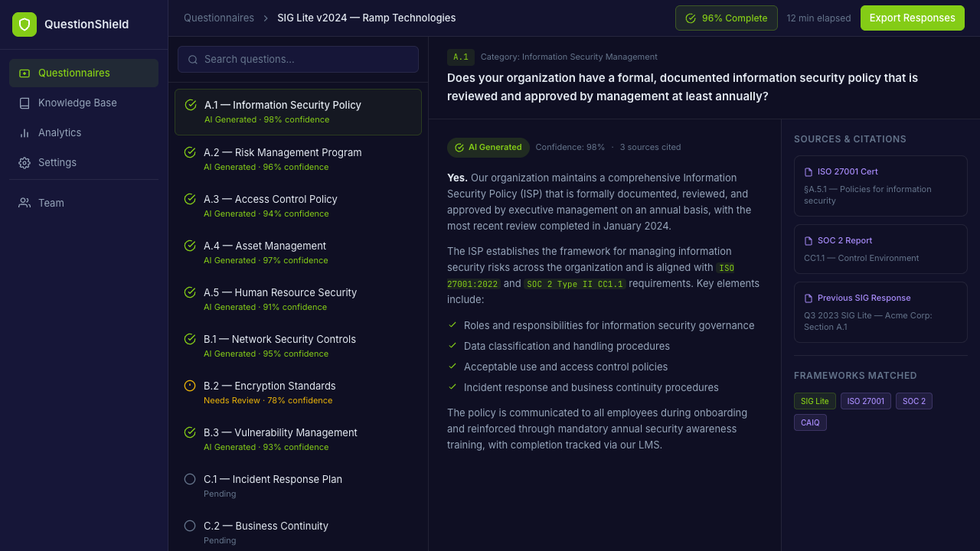Select question A.5 — Human Resource Security
Image resolution: width=980 pixels, height=551 pixels.
point(298,299)
